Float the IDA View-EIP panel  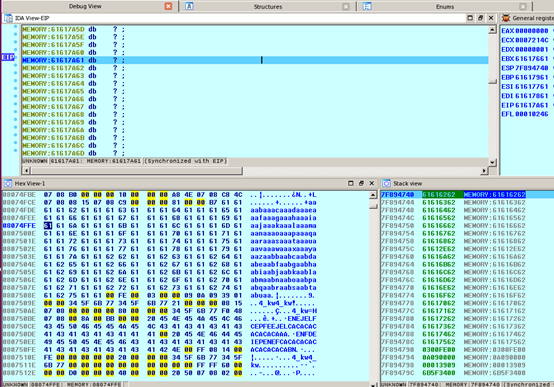481,18
